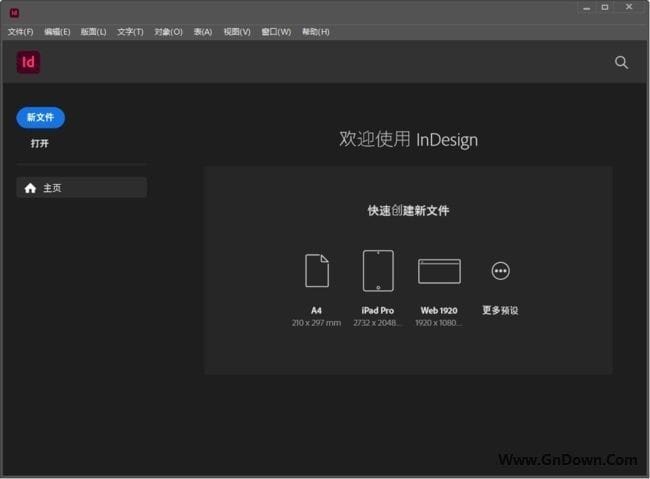This screenshot has height=479, width=650.
Task: Open the search magnifier icon
Action: pyautogui.click(x=621, y=63)
